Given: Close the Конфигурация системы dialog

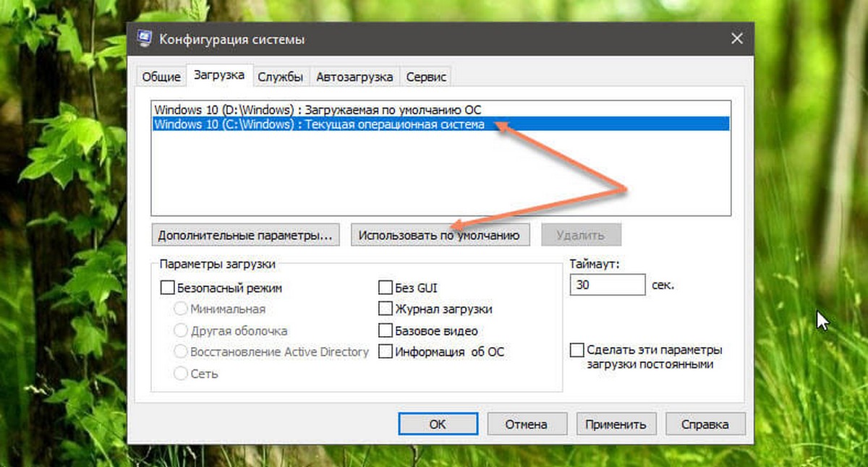Looking at the screenshot, I should pyautogui.click(x=736, y=38).
